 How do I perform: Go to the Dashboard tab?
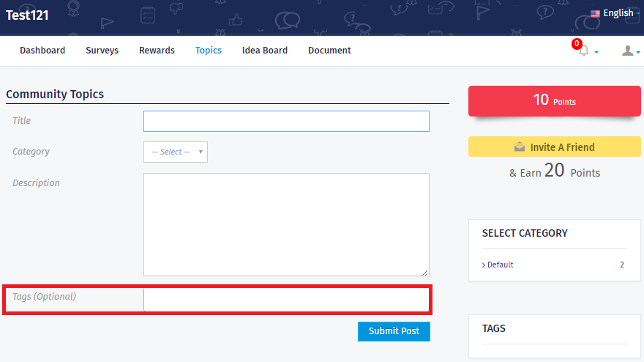point(42,51)
